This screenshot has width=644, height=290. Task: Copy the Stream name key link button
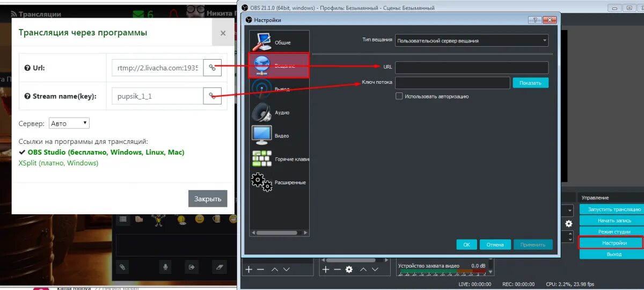(213, 96)
